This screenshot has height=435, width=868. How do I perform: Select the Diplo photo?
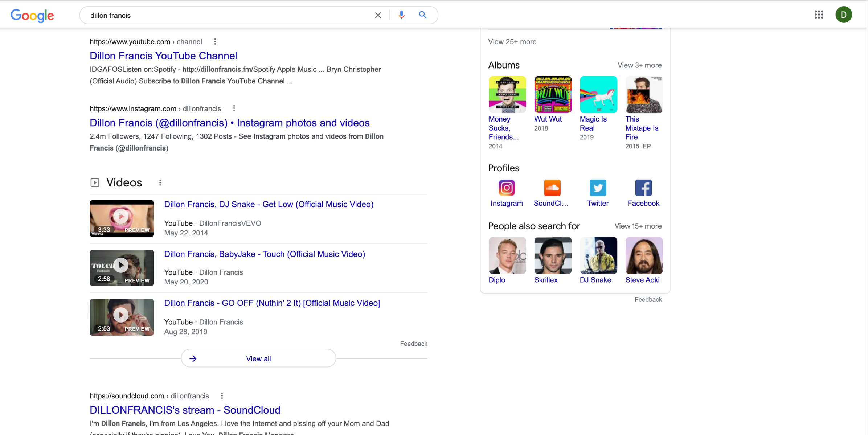point(507,255)
